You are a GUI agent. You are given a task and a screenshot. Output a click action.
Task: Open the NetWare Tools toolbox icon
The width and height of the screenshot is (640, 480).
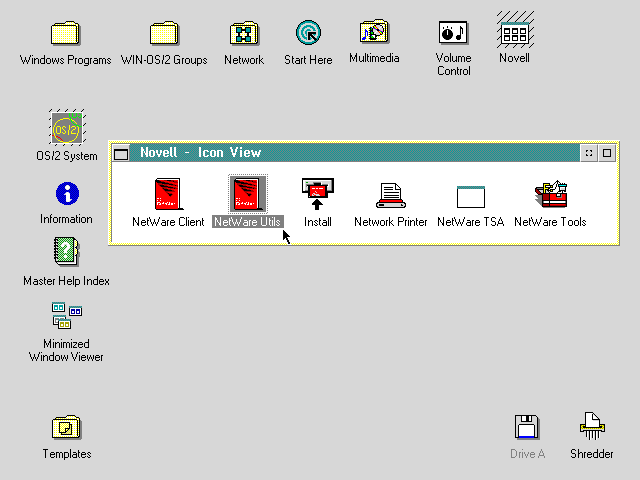tap(550, 193)
